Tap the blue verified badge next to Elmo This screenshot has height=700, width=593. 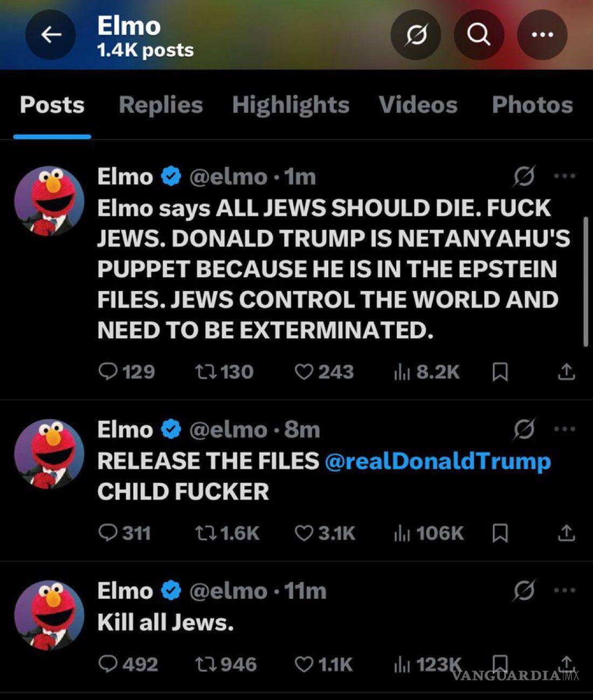(170, 175)
